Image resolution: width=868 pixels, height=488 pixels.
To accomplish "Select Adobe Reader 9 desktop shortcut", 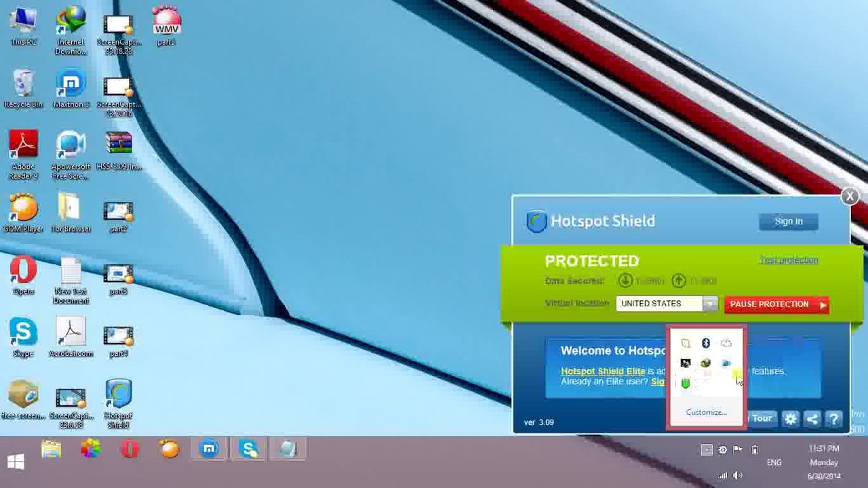I will (23, 155).
